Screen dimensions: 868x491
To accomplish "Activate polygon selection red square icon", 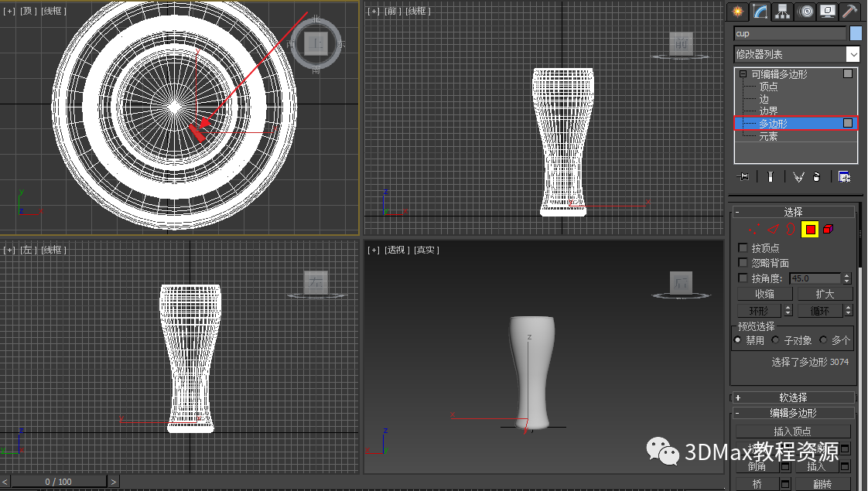I will point(811,229).
